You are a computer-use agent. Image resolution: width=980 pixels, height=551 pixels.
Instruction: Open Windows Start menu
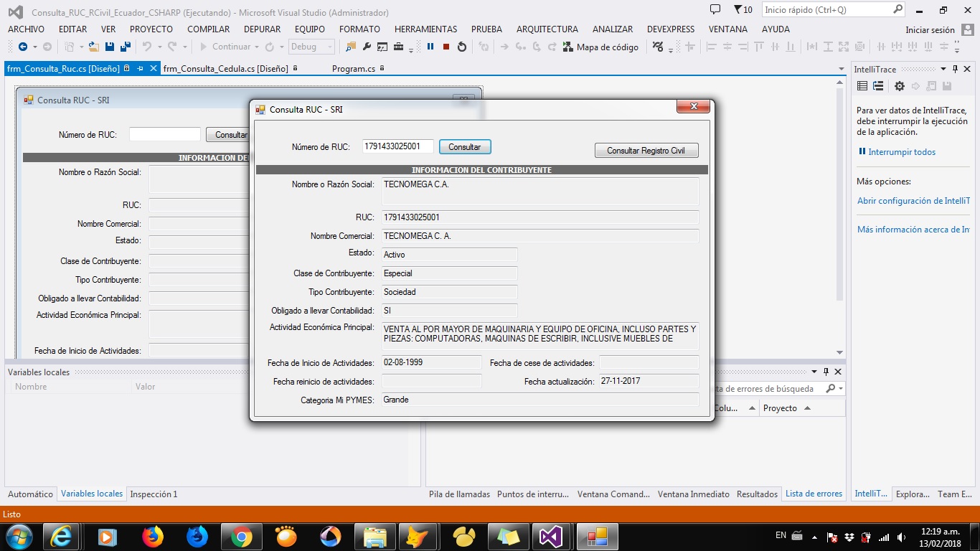pos(19,536)
